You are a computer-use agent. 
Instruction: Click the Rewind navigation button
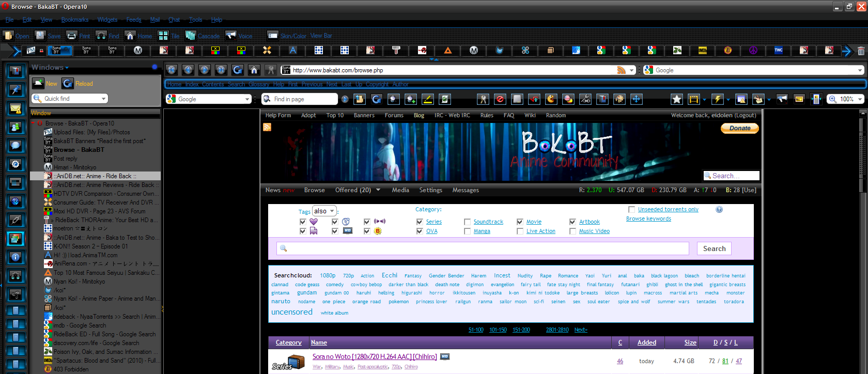(x=172, y=70)
